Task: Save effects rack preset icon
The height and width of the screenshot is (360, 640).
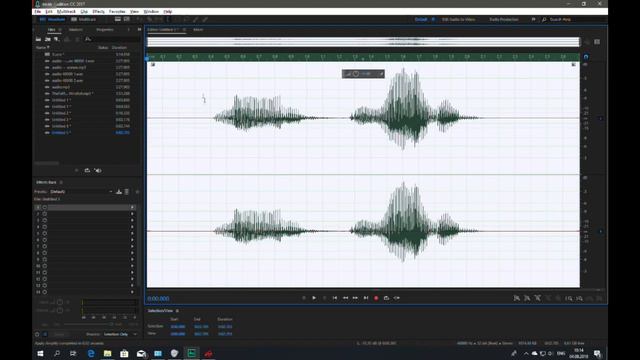Action: point(119,191)
